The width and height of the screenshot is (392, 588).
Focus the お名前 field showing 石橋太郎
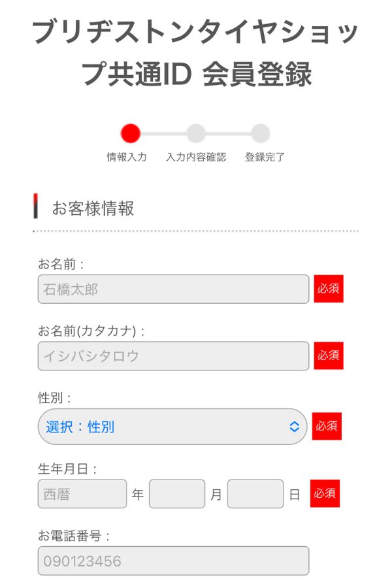(x=173, y=289)
